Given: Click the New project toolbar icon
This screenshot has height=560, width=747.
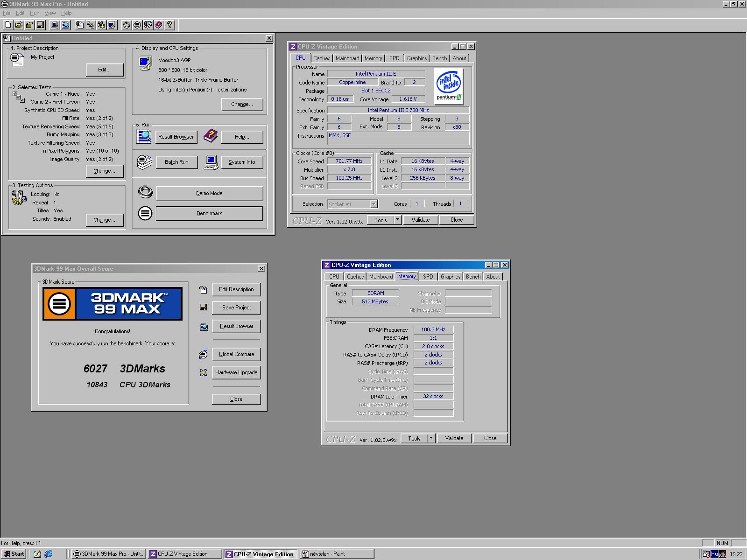Looking at the screenshot, I should 8,25.
